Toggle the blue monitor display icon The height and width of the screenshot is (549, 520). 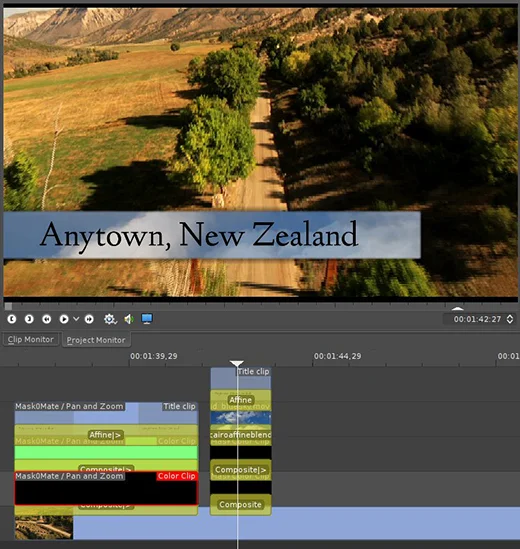click(x=147, y=319)
